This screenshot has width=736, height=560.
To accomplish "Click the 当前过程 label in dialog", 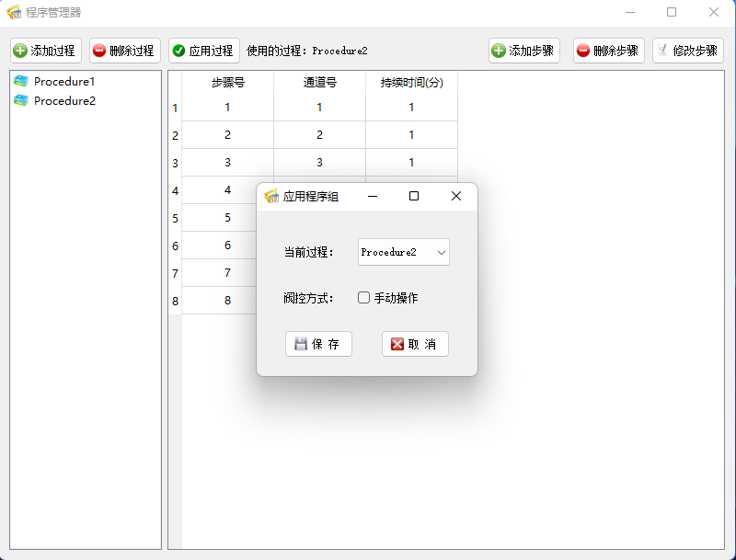I will (308, 252).
